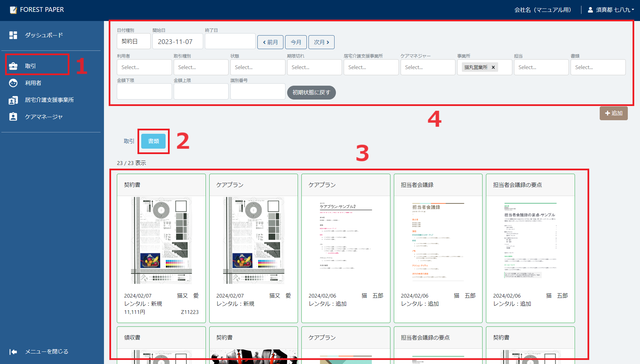This screenshot has width=640, height=364.
Task: Switch to the 取引 tab
Action: 129,141
